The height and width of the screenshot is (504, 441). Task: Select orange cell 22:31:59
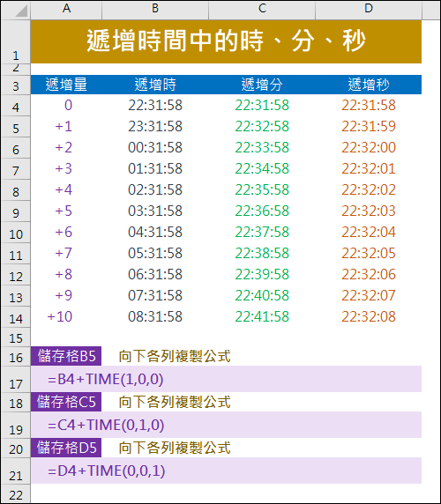[369, 126]
